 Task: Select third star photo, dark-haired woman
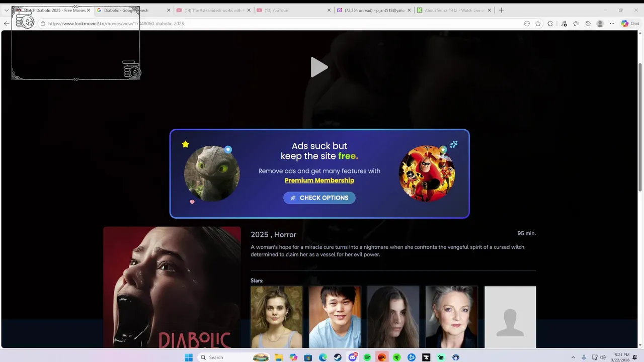pos(393,317)
